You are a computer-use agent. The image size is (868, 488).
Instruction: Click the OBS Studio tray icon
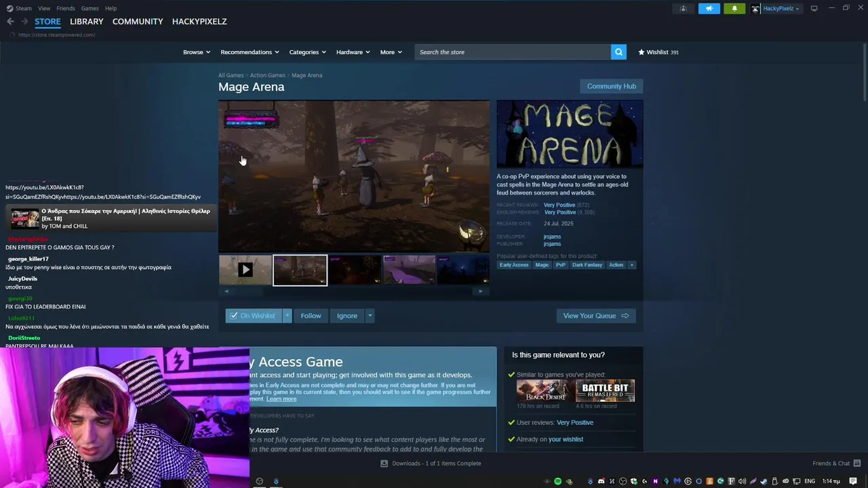click(623, 481)
